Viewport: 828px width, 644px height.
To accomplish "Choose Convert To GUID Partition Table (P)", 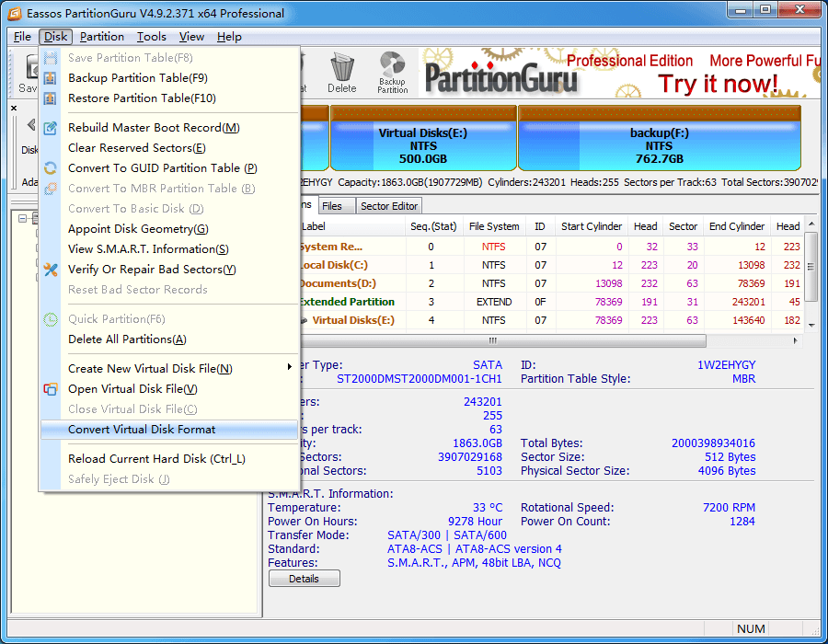I will (x=169, y=168).
